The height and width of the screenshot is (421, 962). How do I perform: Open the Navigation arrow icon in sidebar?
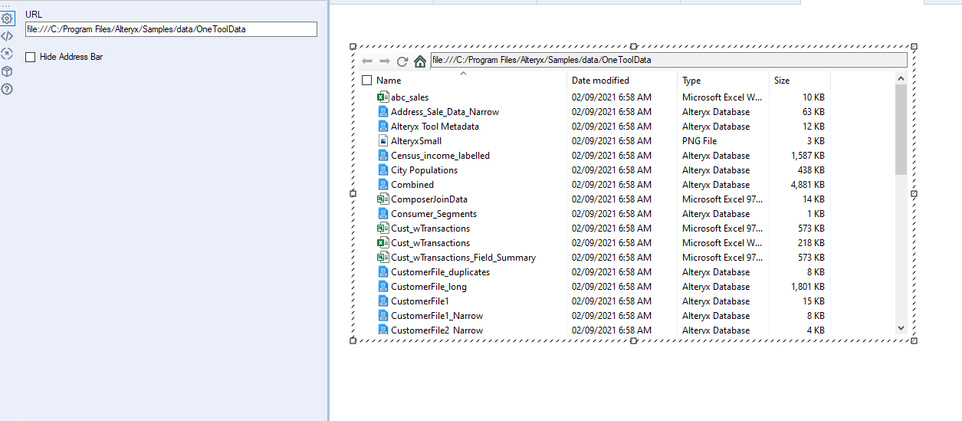pos(7,54)
